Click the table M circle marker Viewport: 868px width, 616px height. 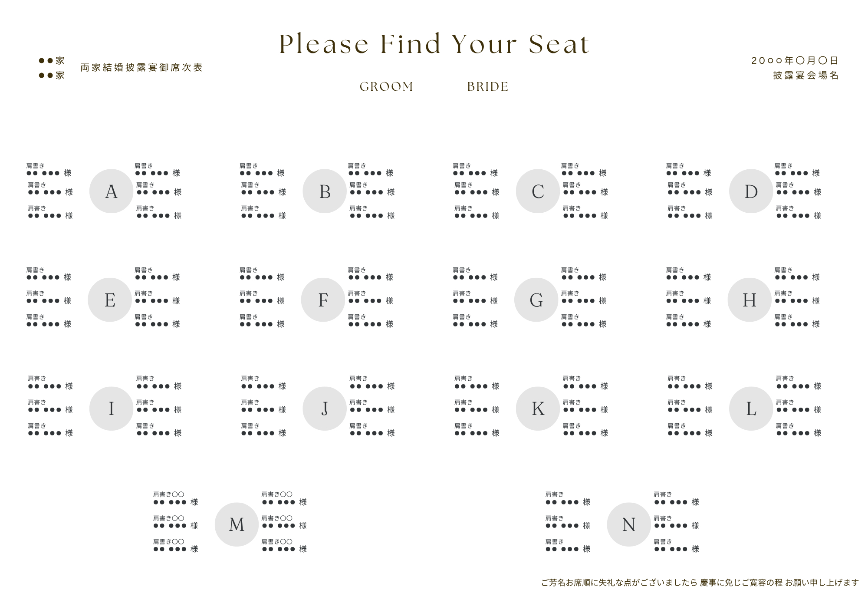pyautogui.click(x=237, y=524)
